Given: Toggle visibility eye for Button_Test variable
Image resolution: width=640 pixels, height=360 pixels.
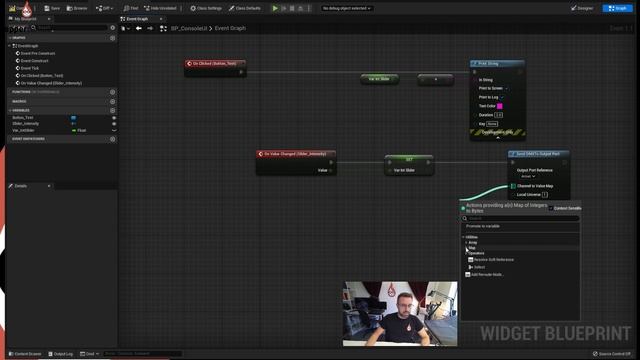Looking at the screenshot, I should point(114,118).
